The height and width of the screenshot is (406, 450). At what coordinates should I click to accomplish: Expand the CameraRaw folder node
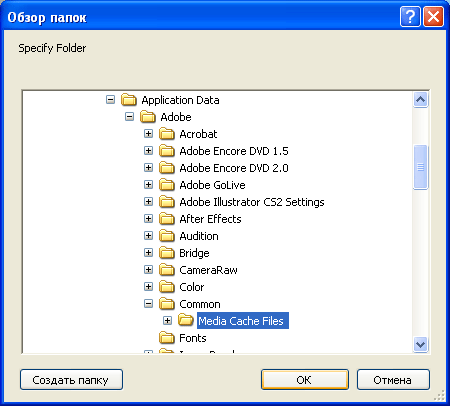(x=148, y=270)
